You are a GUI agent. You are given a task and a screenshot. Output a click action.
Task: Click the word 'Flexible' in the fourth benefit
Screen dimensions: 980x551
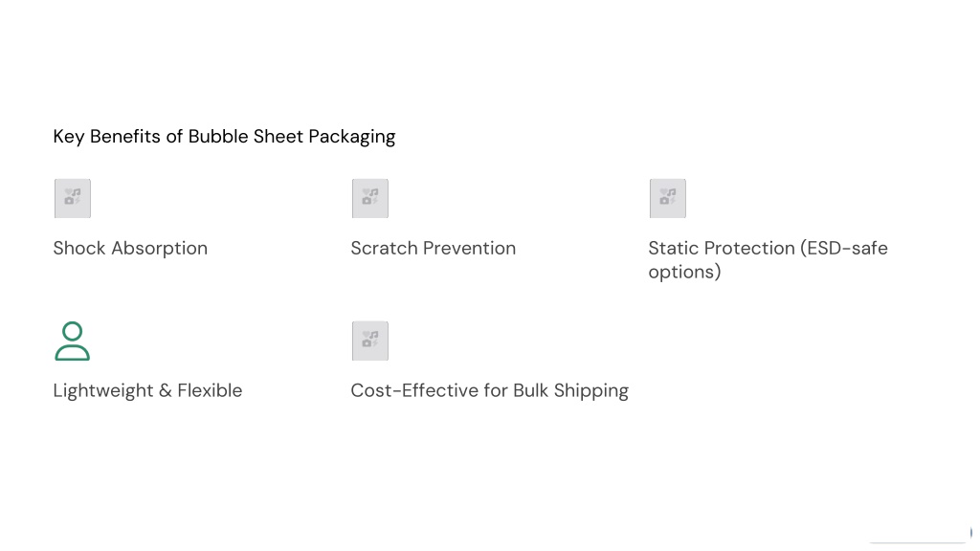tap(210, 390)
